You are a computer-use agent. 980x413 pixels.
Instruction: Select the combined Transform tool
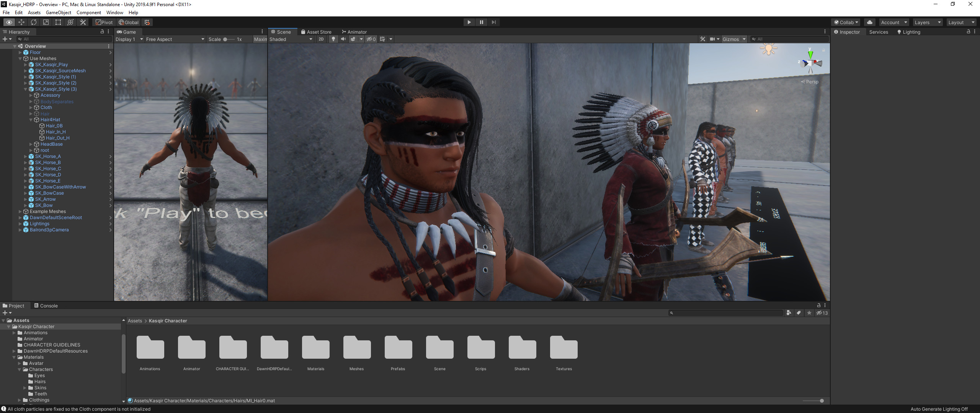click(x=70, y=22)
